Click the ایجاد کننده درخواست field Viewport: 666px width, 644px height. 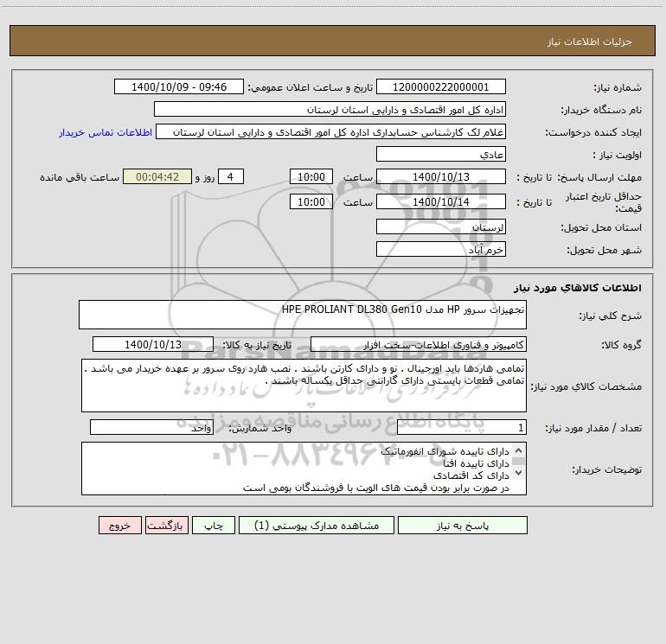(x=331, y=132)
